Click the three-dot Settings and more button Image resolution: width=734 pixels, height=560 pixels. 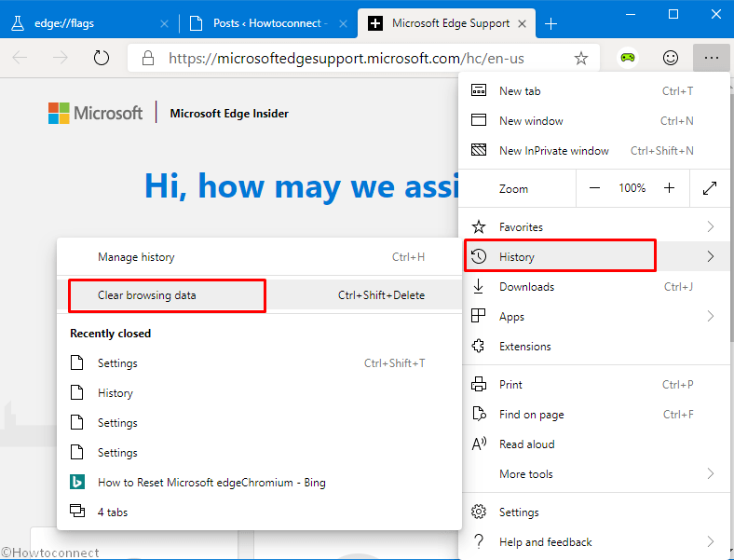711,58
